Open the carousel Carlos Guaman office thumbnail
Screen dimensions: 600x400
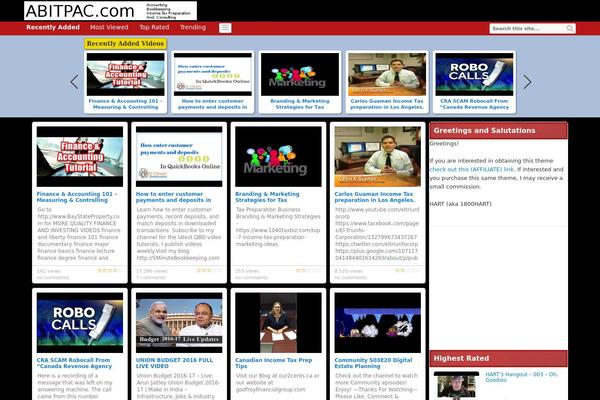[x=387, y=74]
